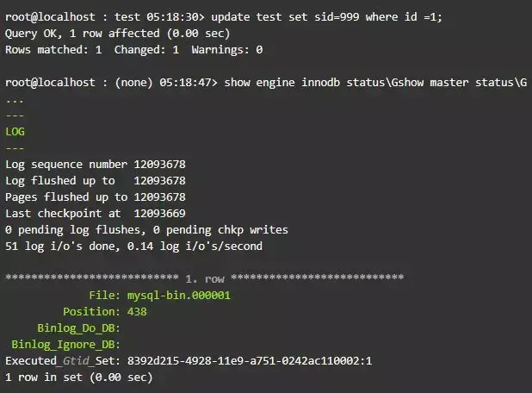
Task: Click the Log sequence number value 12093678
Action: pos(159,165)
